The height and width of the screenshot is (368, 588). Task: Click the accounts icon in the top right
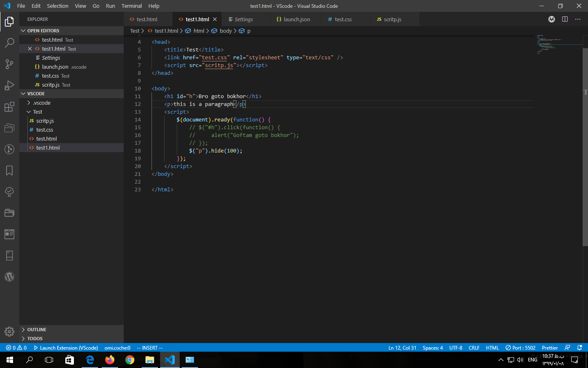551,19
